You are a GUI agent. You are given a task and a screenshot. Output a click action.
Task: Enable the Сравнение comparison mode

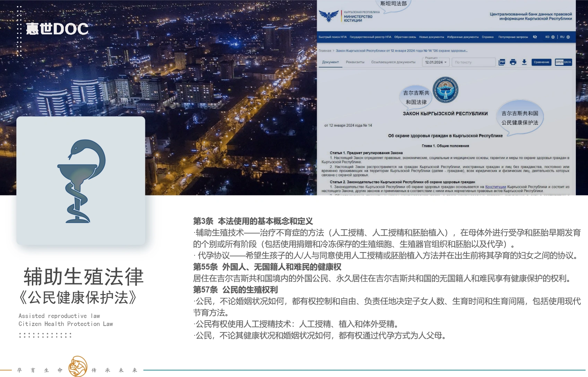tap(542, 62)
